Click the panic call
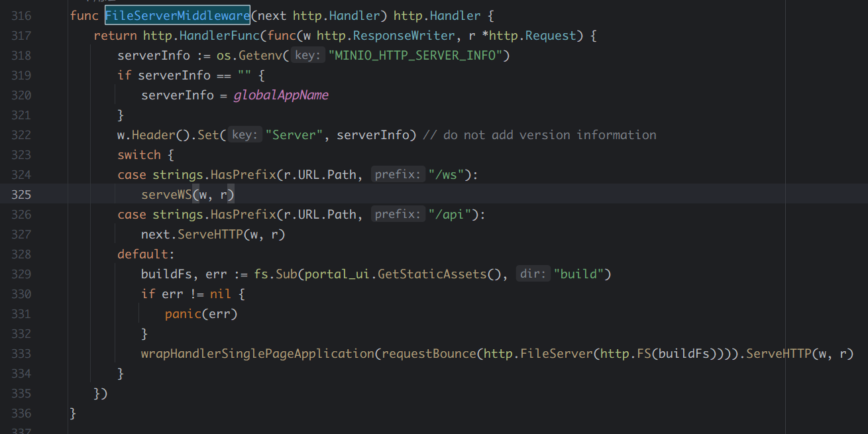This screenshot has width=868, height=434. tap(183, 313)
